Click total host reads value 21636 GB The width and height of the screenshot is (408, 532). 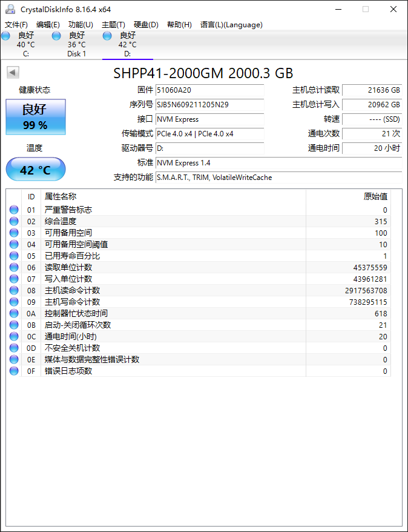[372, 90]
